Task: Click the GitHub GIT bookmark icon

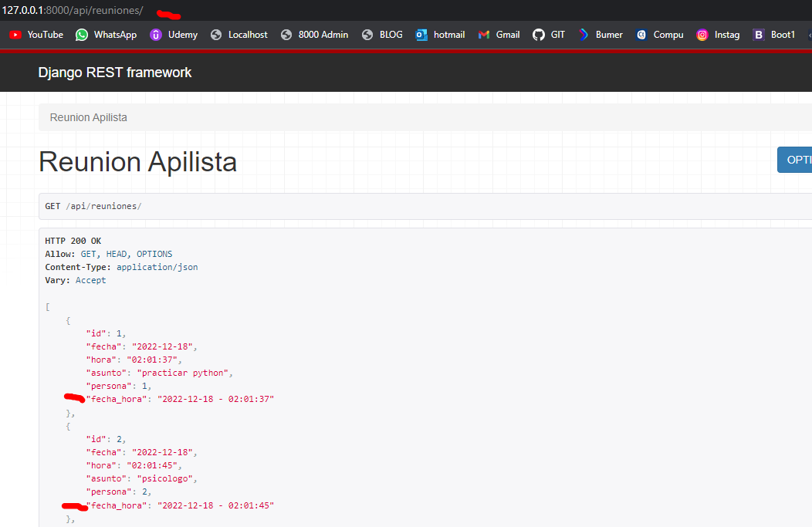Action: [x=539, y=35]
